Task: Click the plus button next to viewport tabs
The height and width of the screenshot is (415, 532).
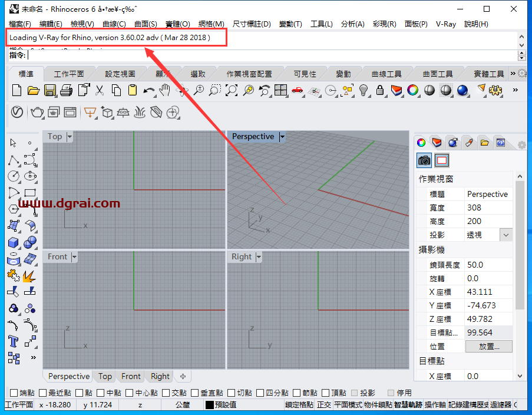Action: click(x=183, y=376)
